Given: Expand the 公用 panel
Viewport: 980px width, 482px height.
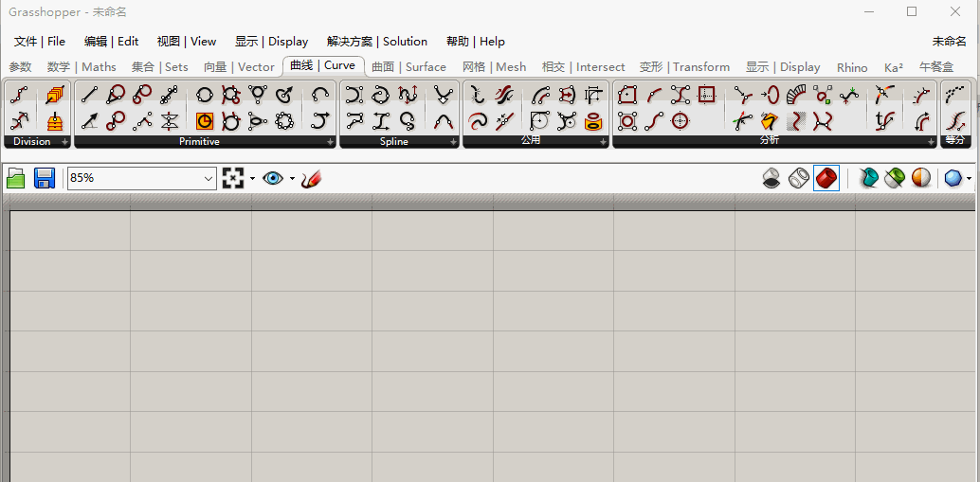Looking at the screenshot, I should (x=603, y=142).
